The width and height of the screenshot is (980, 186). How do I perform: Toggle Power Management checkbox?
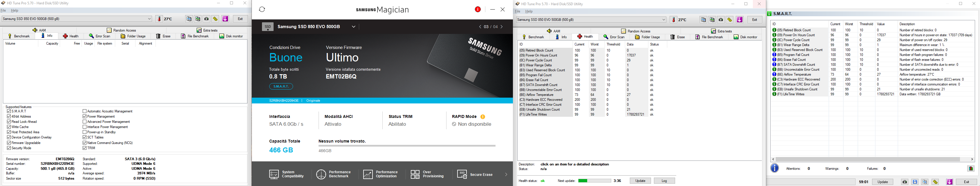(84, 116)
